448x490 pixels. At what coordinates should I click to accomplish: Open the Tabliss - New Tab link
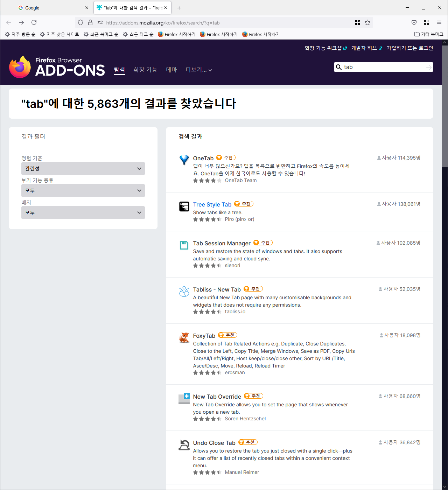[x=217, y=289]
